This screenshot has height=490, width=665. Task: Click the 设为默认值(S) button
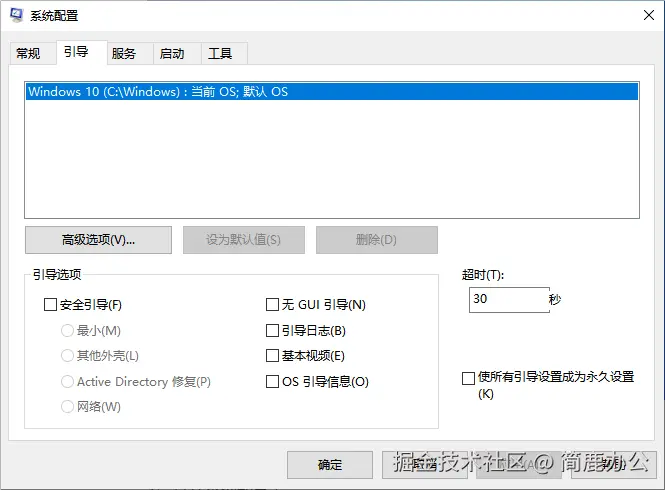click(x=244, y=240)
